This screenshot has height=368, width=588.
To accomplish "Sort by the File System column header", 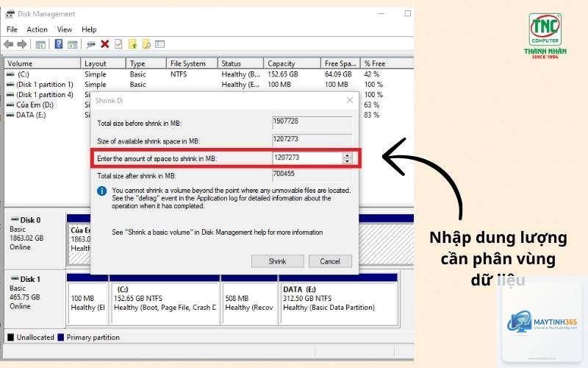I will [192, 63].
